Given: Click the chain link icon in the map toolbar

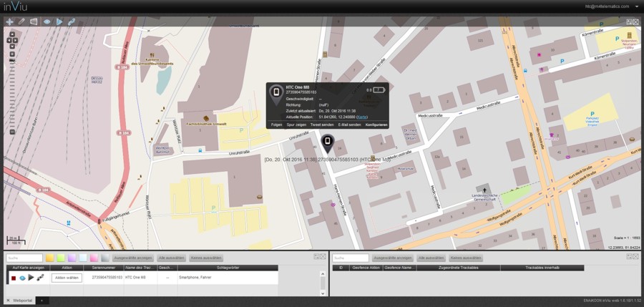Looking at the screenshot, I should tap(72, 21).
